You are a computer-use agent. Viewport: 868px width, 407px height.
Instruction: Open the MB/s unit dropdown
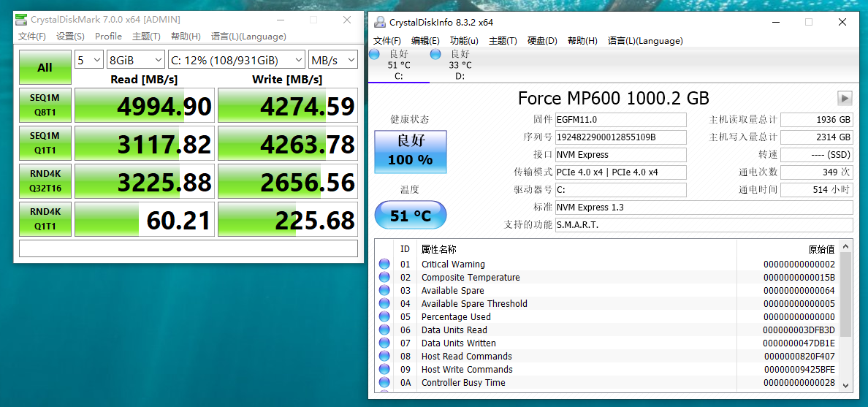pyautogui.click(x=333, y=60)
